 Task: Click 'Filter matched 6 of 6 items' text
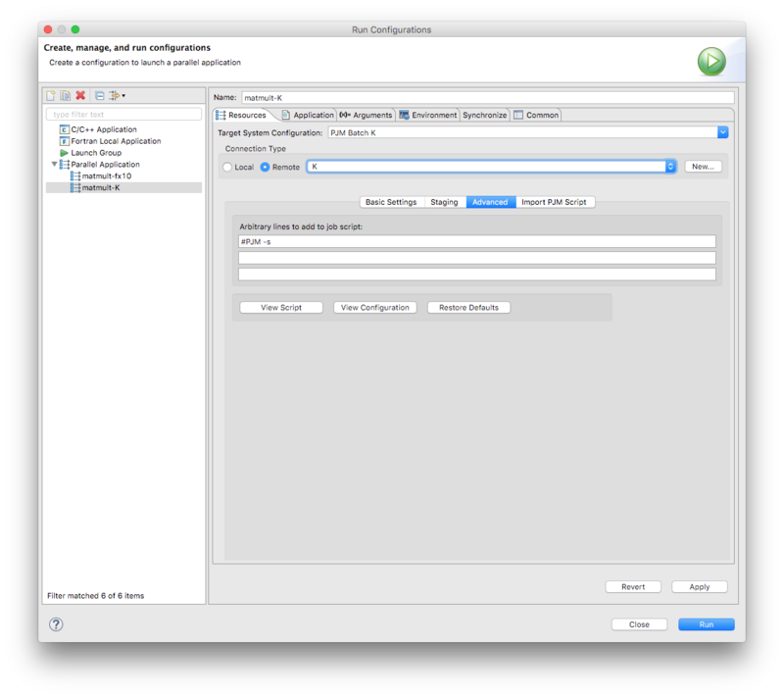coord(95,595)
